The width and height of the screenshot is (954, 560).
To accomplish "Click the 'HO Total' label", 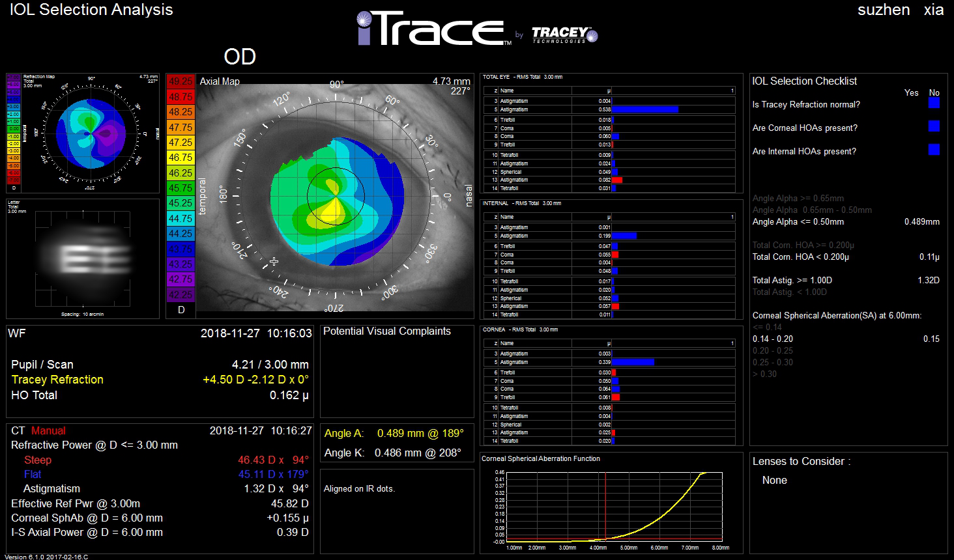I will [x=35, y=395].
